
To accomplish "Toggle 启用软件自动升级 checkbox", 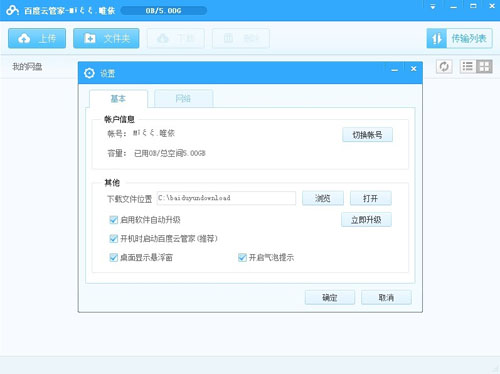I will [113, 220].
